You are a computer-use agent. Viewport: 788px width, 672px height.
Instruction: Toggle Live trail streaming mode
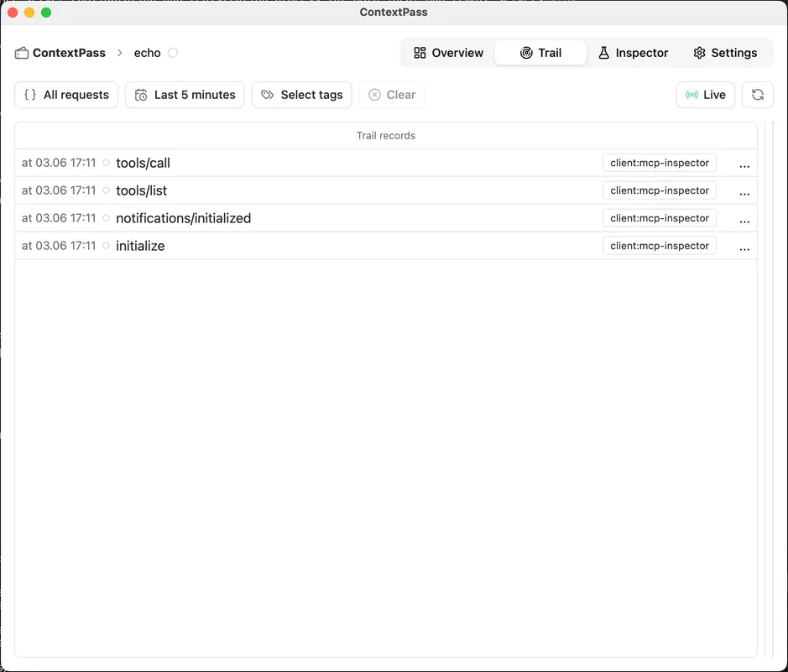click(x=705, y=95)
